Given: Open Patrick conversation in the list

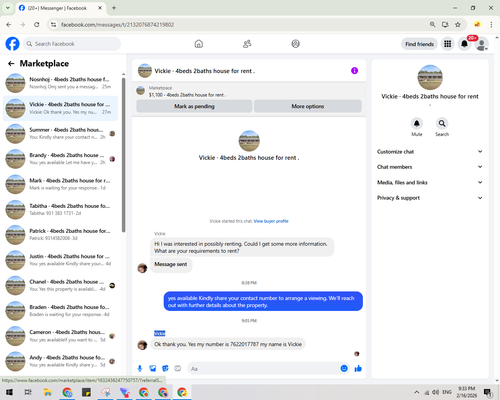Looking at the screenshot, I should click(60, 235).
